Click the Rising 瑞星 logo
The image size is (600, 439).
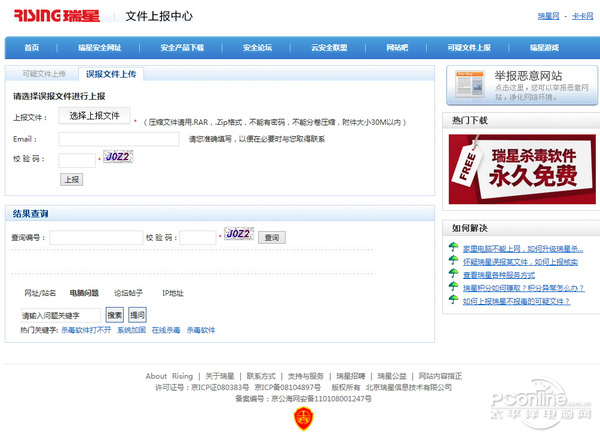point(57,16)
